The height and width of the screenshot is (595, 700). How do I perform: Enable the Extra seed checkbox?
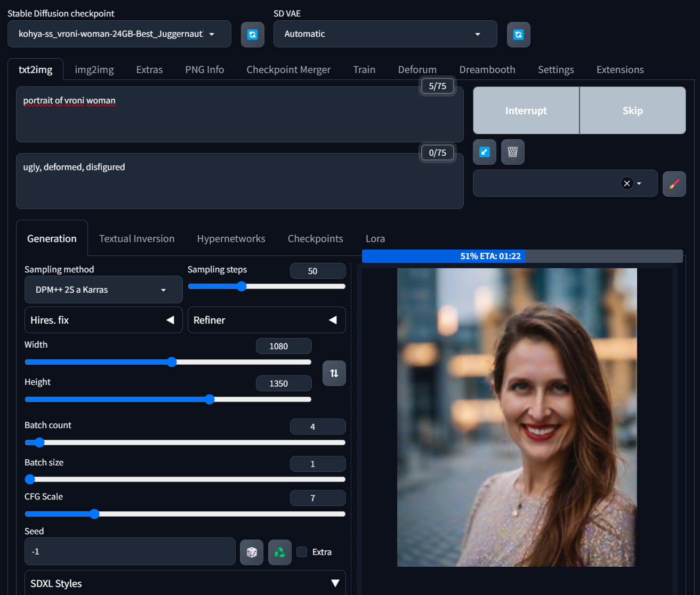[302, 552]
